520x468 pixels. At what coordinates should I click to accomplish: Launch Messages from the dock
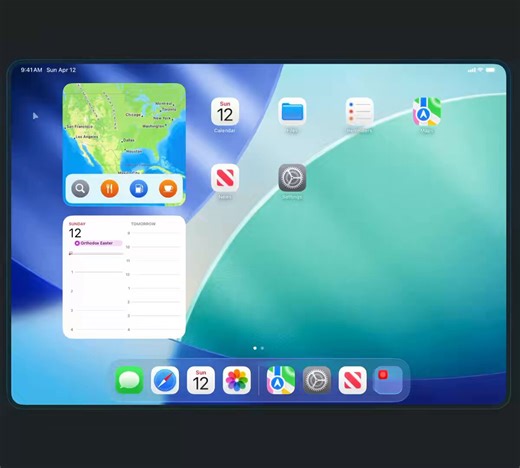point(129,380)
